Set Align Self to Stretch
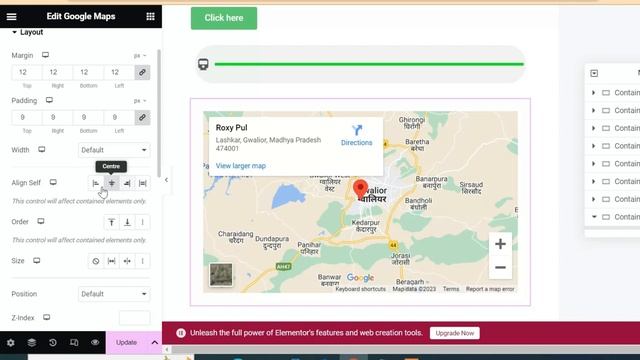Viewport: 640px width, 360px height. coord(142,183)
